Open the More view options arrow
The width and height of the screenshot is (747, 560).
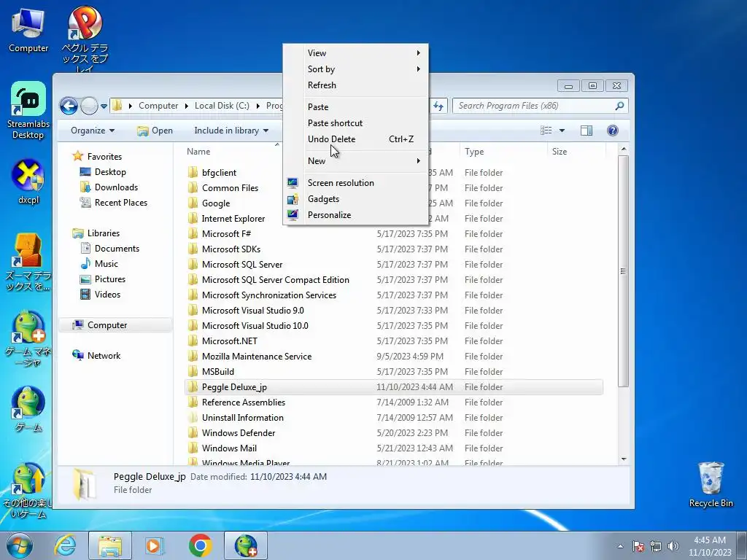(x=562, y=131)
